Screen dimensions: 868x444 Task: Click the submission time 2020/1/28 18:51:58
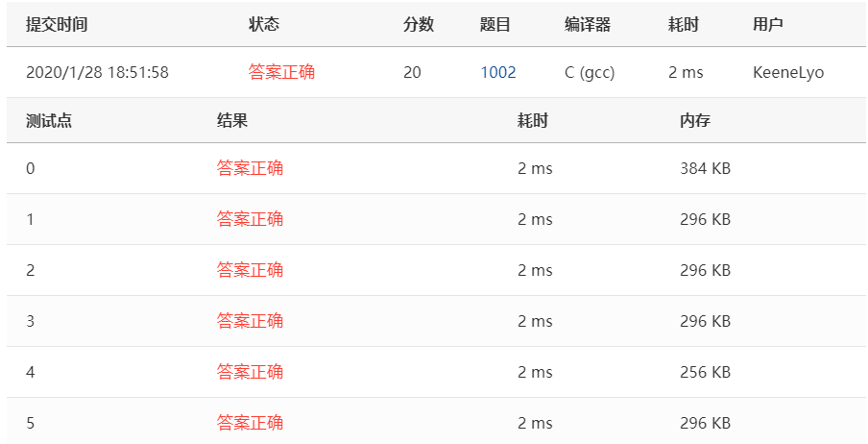pyautogui.click(x=97, y=72)
